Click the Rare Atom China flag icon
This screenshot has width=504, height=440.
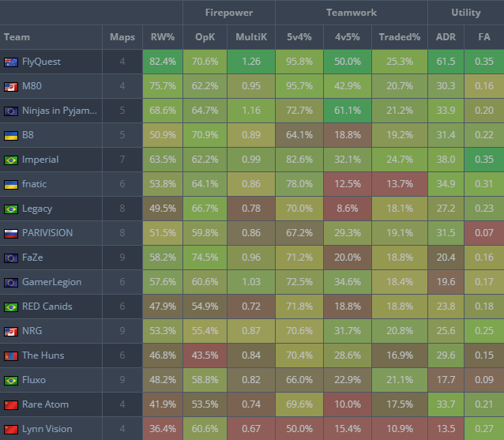(x=11, y=404)
